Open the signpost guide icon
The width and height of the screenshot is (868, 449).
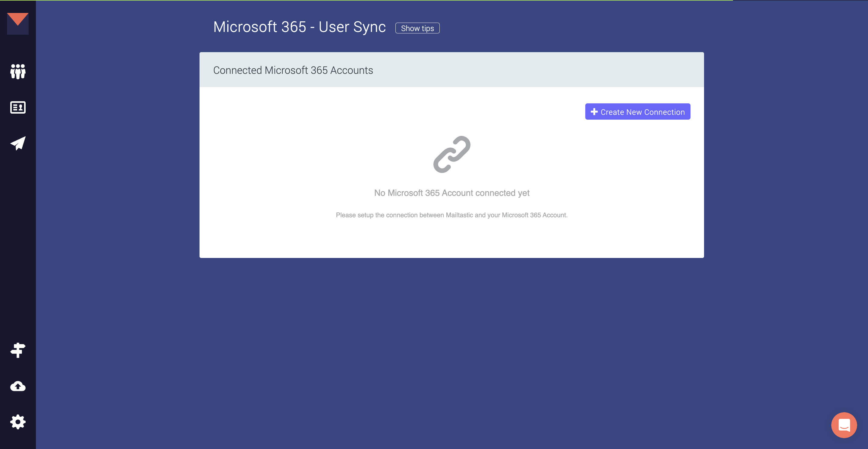[17, 350]
